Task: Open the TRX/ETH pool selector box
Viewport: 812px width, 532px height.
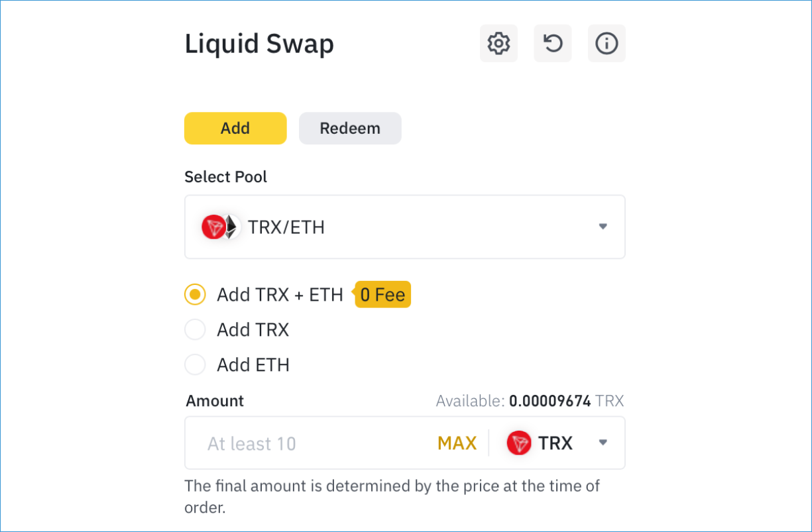Action: (x=405, y=227)
